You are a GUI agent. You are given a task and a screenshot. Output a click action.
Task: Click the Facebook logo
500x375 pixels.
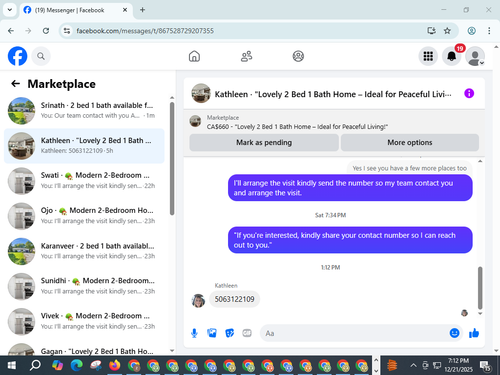[17, 56]
